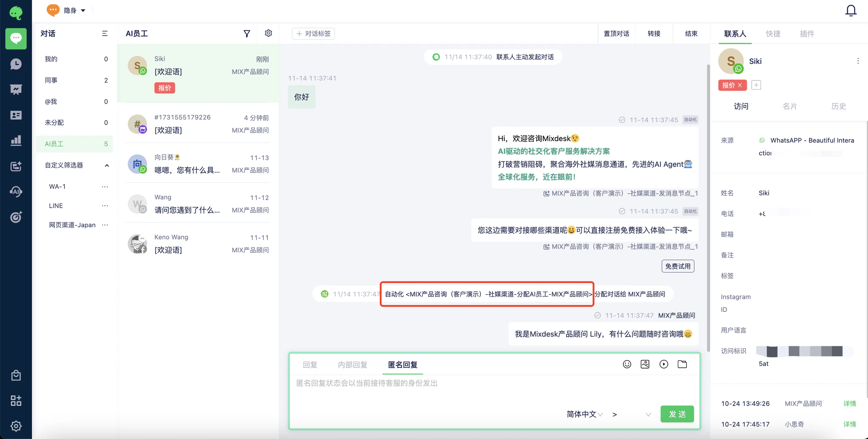
Task: Open the target goals sidebar icon
Action: pos(16,217)
